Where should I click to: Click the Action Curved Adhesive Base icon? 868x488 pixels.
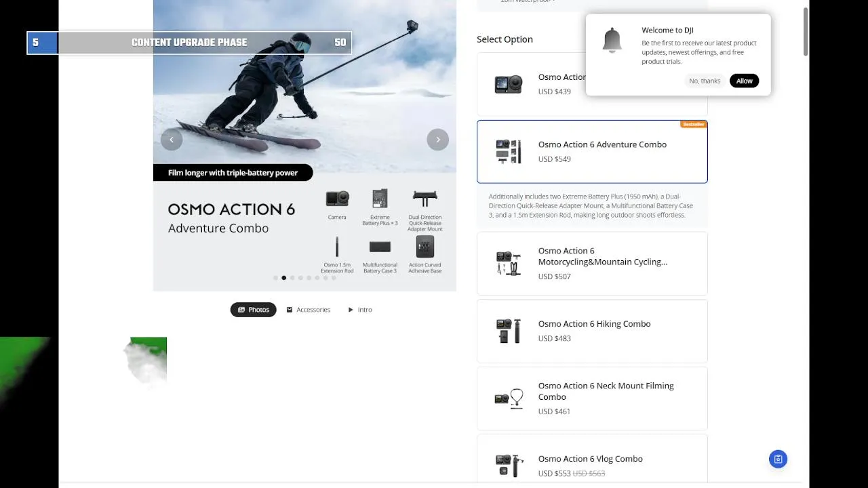[x=425, y=247]
